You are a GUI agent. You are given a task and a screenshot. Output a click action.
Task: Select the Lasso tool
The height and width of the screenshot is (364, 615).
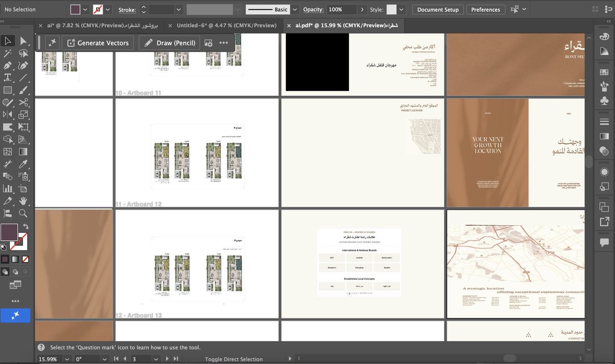24,53
